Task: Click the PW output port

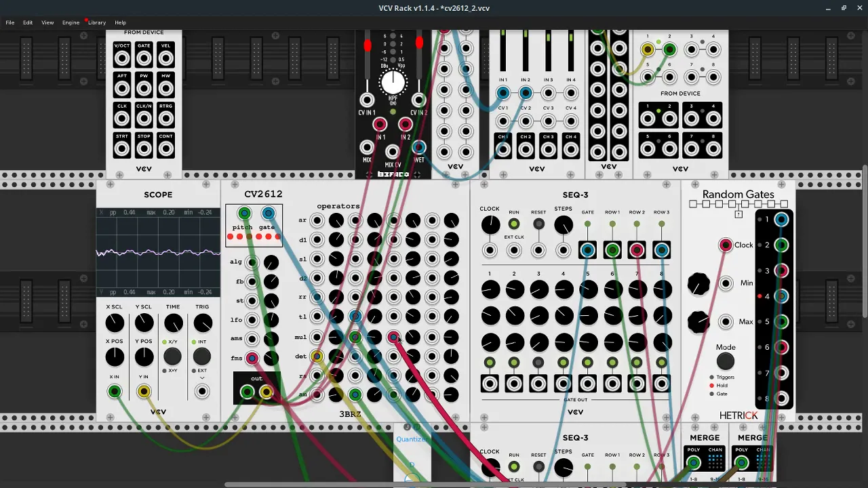Action: click(144, 89)
